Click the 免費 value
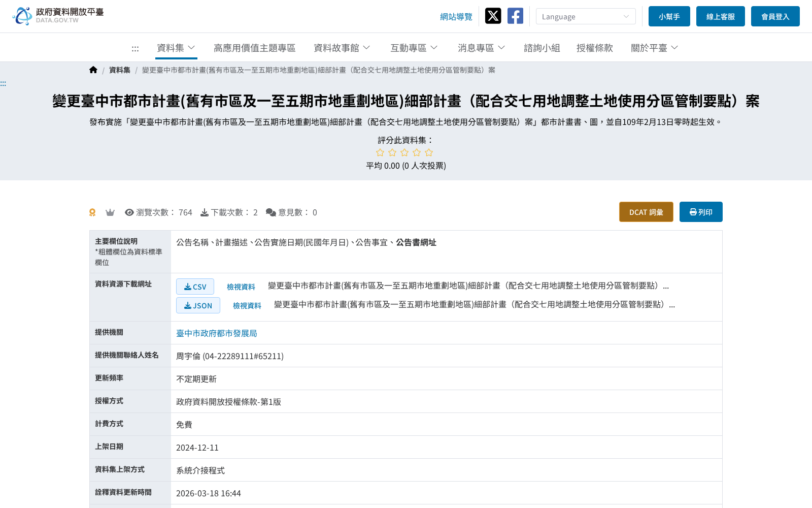 pyautogui.click(x=184, y=425)
